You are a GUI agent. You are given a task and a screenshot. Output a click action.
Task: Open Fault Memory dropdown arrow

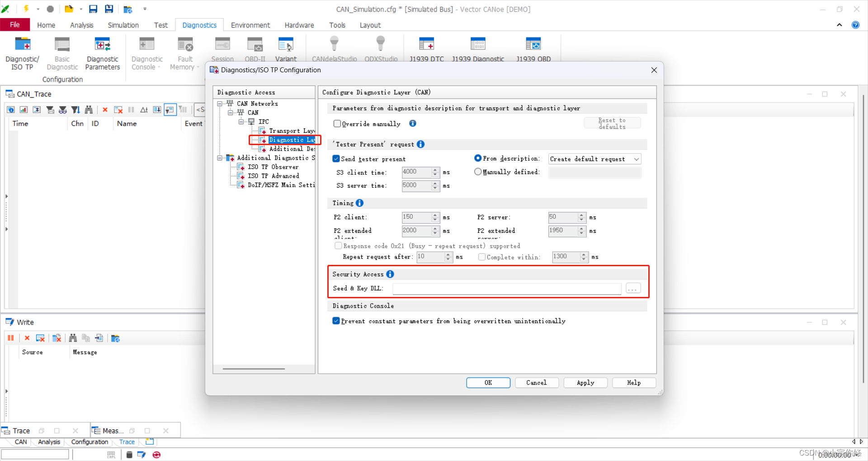point(198,67)
